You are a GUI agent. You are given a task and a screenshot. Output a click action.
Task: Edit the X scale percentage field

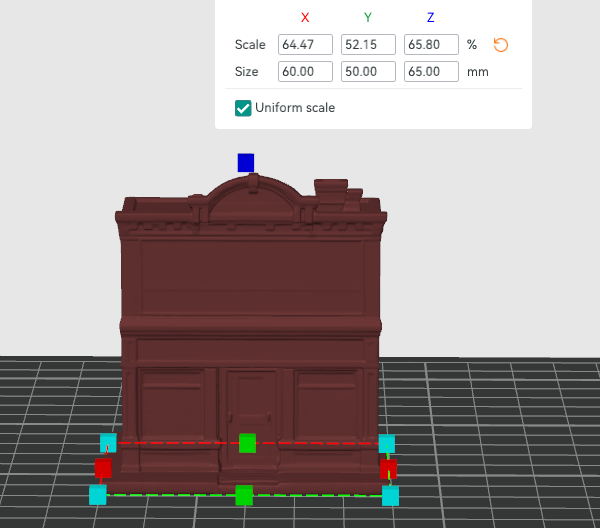305,44
